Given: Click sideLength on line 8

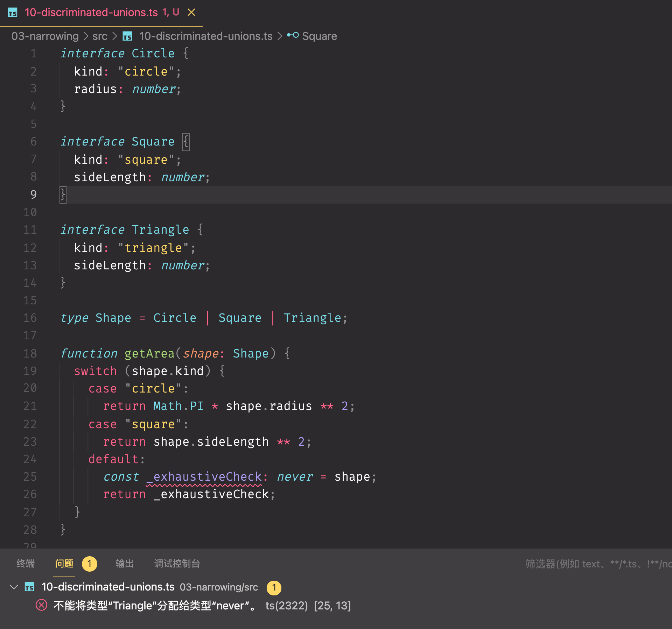Looking at the screenshot, I should tap(110, 177).
